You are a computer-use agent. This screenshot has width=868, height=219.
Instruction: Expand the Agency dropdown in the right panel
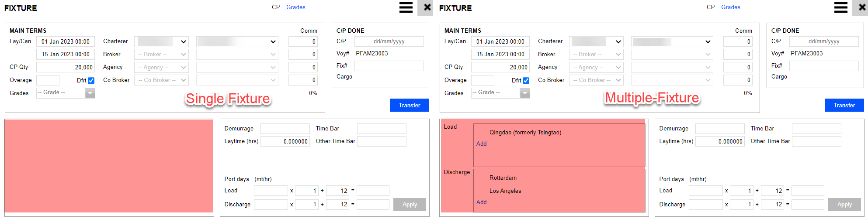coord(596,68)
